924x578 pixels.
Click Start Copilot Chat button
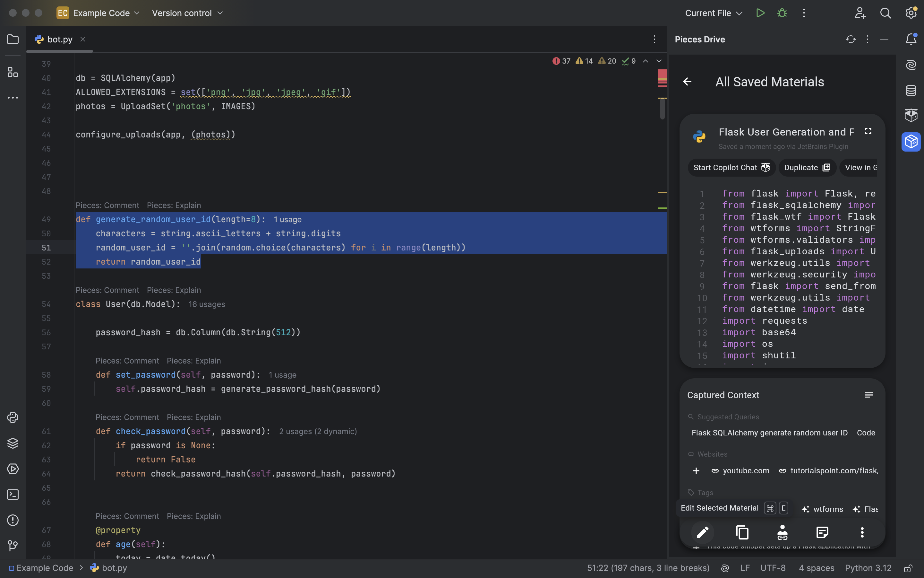pos(732,168)
